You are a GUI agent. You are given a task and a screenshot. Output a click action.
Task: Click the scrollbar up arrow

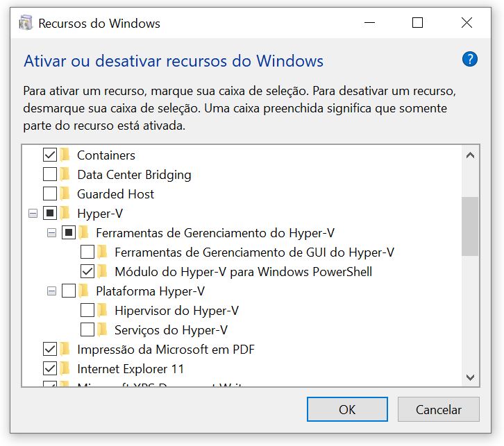tap(470, 155)
